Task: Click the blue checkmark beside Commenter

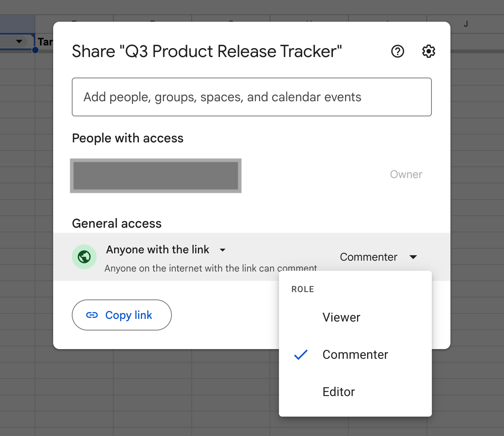Action: click(301, 355)
